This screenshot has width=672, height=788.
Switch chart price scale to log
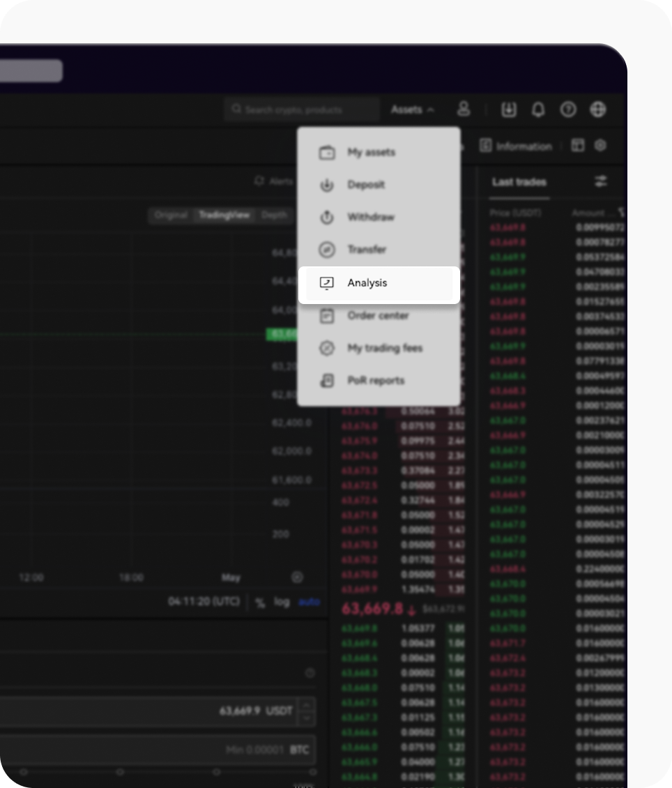[x=282, y=602]
